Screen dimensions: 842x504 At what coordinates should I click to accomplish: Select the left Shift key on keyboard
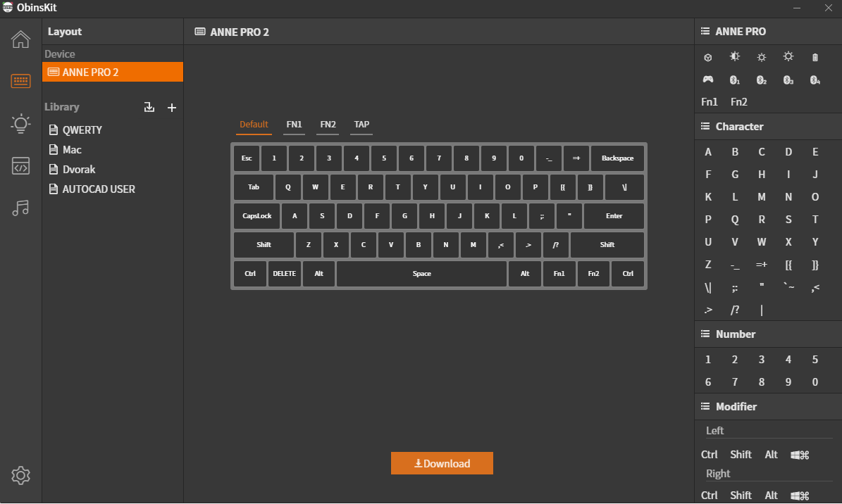point(264,245)
